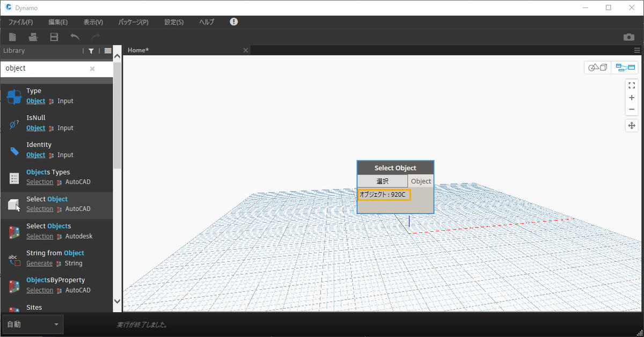Click the String from Object abc icon
644x337 pixels.
click(14, 259)
